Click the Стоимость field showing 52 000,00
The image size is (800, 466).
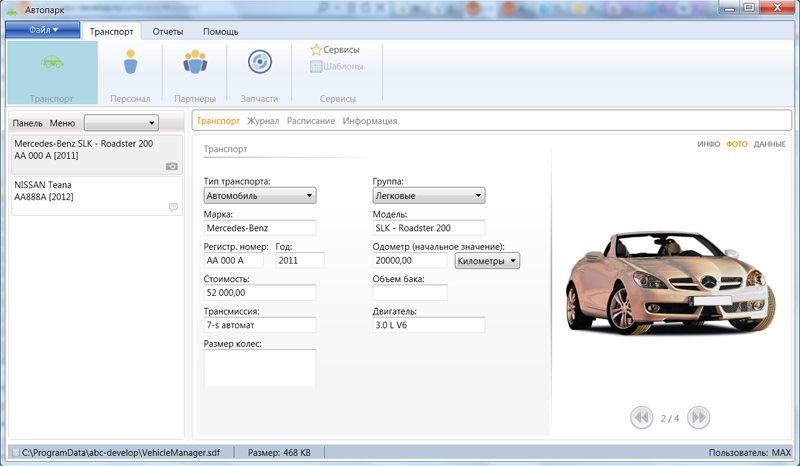(260, 292)
